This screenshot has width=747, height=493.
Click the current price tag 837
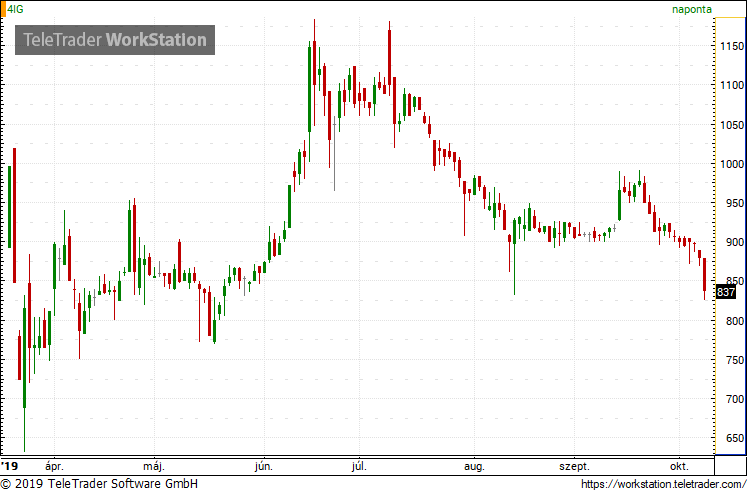726,292
